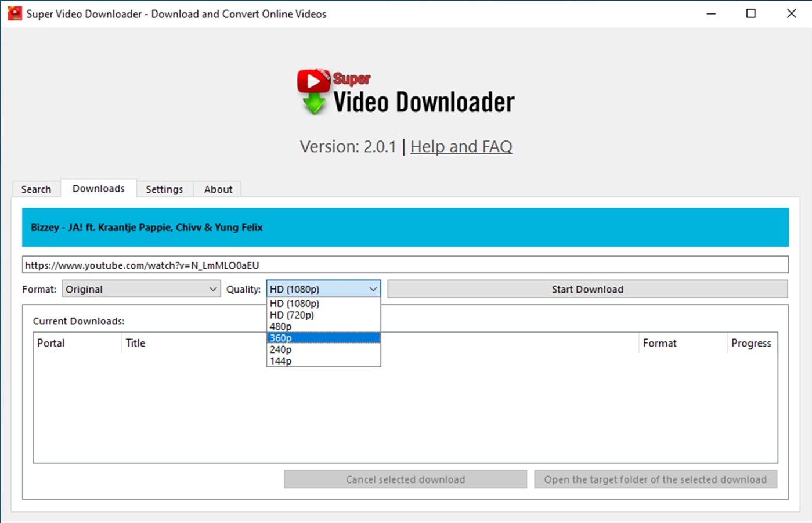Click the Progress column header
This screenshot has width=812, height=523.
click(752, 343)
